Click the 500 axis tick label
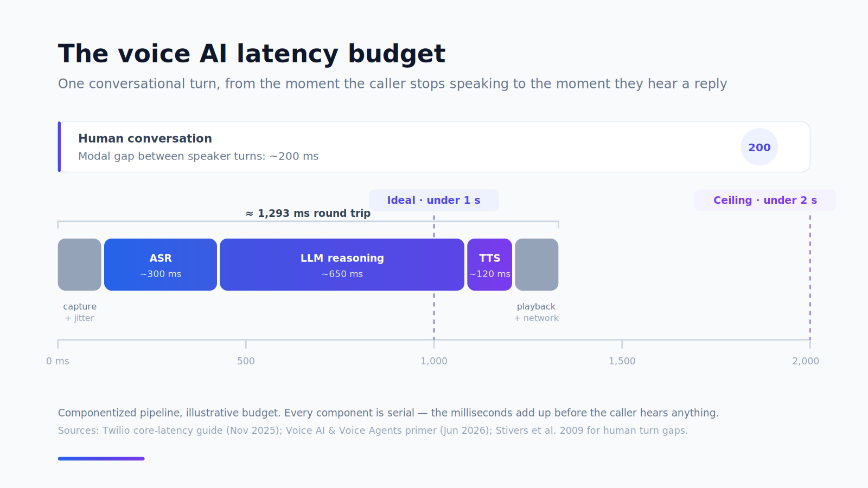Screen dimensions: 868x488 click(246, 361)
